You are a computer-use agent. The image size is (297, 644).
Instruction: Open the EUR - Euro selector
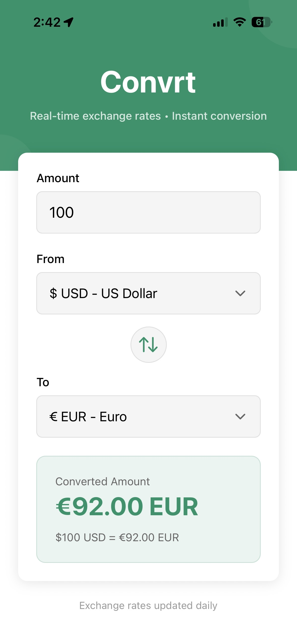click(148, 416)
